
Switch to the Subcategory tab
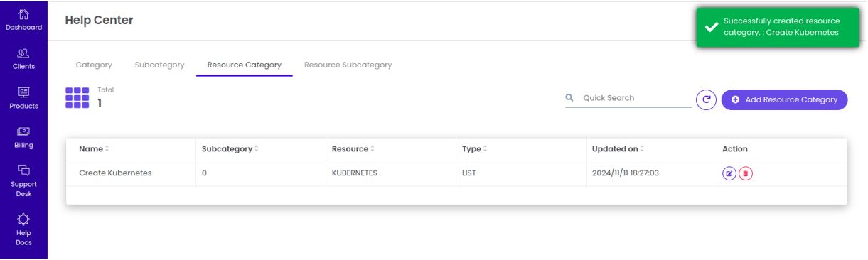tap(159, 65)
